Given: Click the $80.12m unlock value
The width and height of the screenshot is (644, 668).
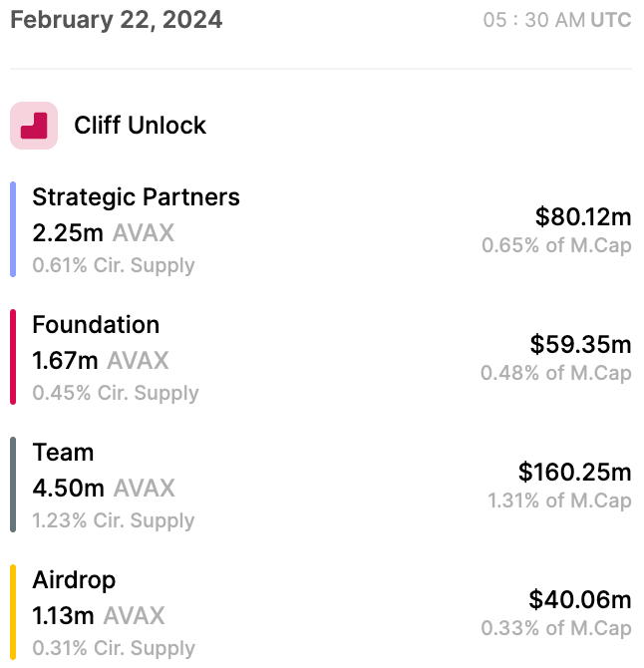Looking at the screenshot, I should pyautogui.click(x=583, y=216).
